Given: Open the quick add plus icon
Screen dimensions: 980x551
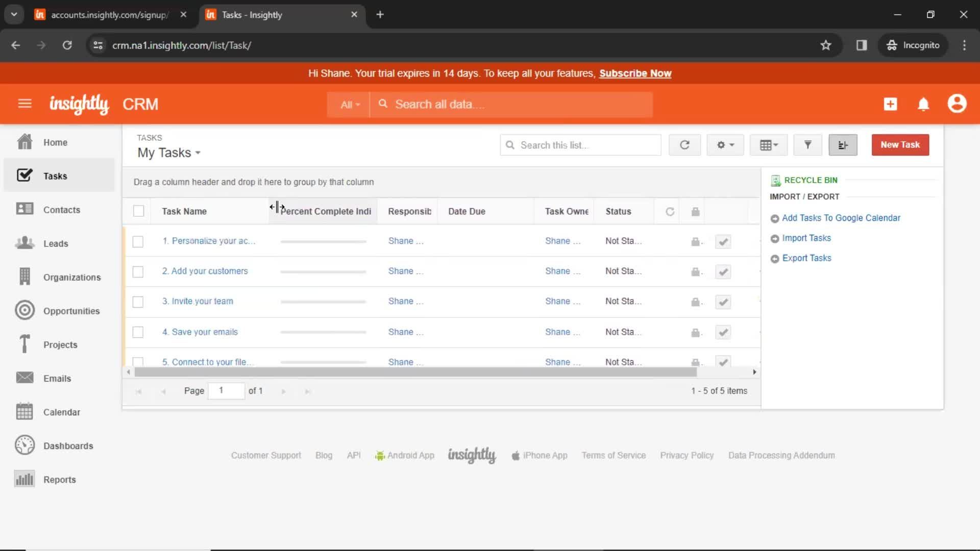Looking at the screenshot, I should click(890, 104).
